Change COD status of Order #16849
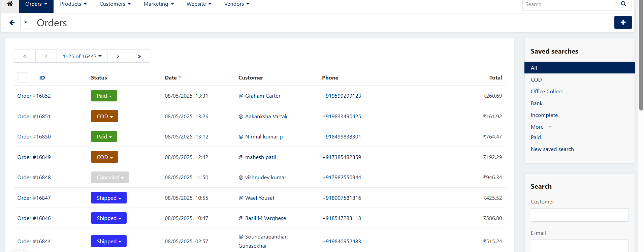 (104, 157)
